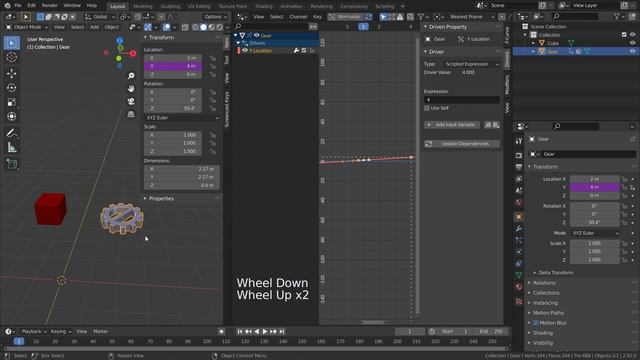Click the Rotation Z 30.4° field in sidebar
The image size is (640, 360).
[x=173, y=108]
